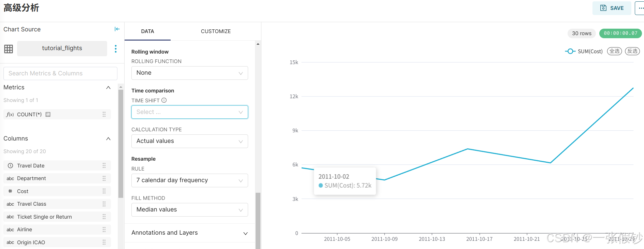Click the COUNT(*) metric certification icon
644x249 pixels.
(x=48, y=115)
